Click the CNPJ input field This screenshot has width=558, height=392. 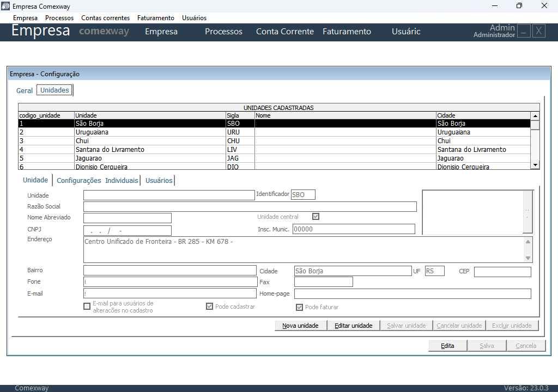click(x=128, y=230)
